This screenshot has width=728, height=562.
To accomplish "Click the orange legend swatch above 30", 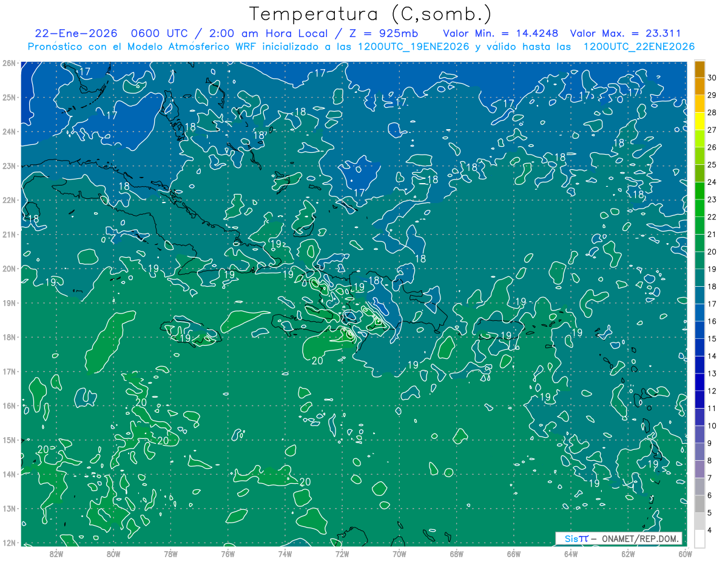I will 699,69.
